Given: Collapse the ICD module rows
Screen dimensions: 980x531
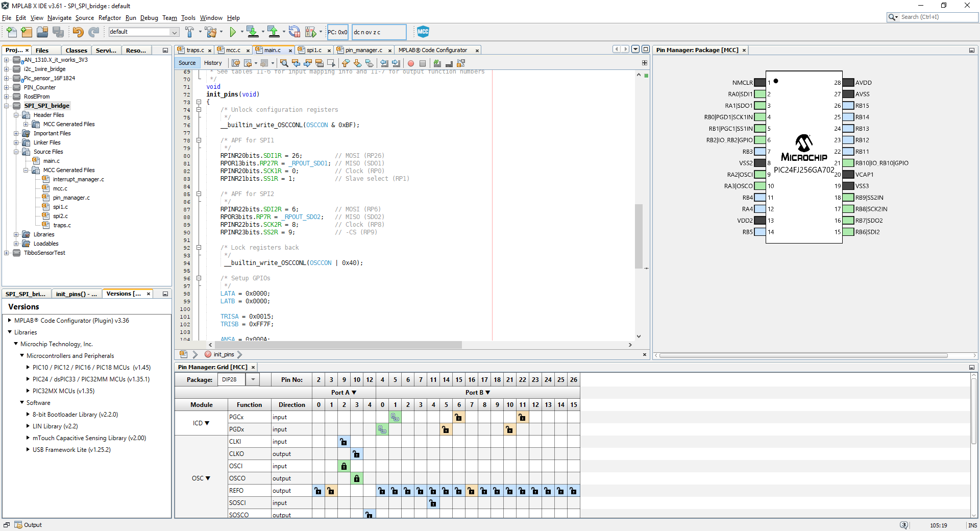Looking at the screenshot, I should click(x=207, y=423).
